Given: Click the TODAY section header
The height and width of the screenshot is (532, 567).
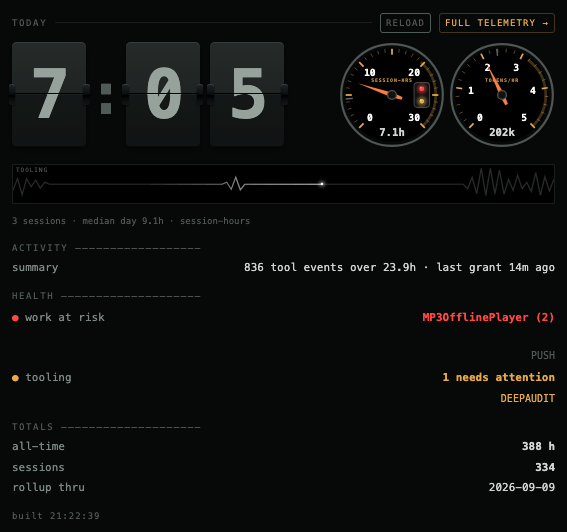Looking at the screenshot, I should 29,23.
